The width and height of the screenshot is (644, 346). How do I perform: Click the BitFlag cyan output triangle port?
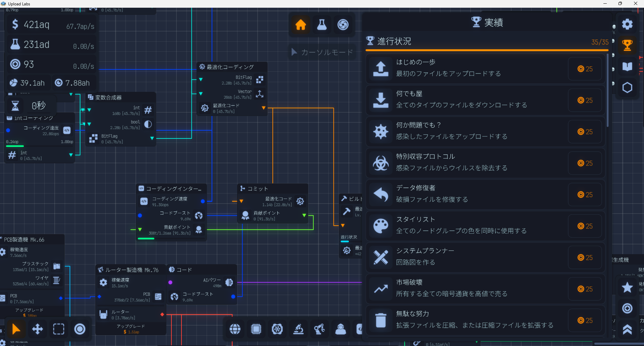tap(152, 138)
